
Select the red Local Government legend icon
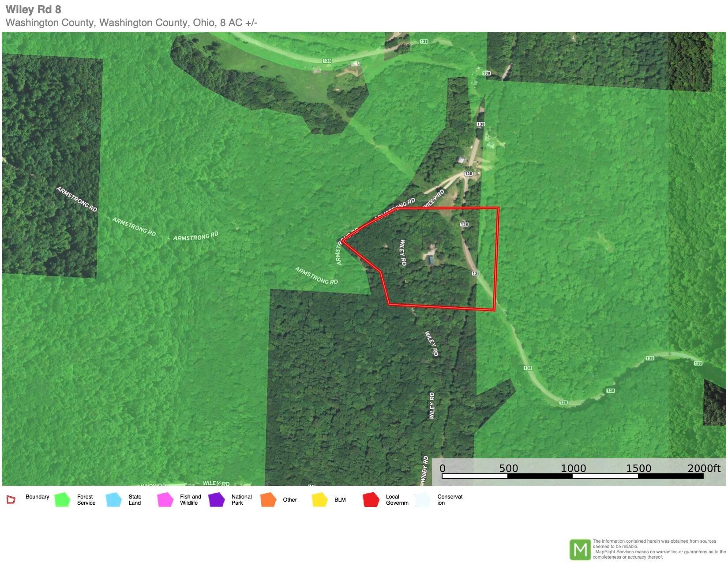(371, 500)
